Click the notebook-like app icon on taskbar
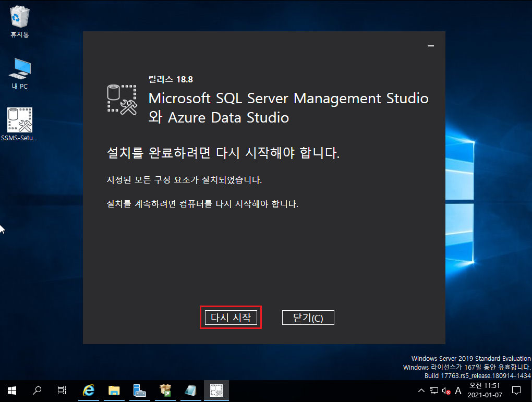The height and width of the screenshot is (402, 532). point(191,391)
